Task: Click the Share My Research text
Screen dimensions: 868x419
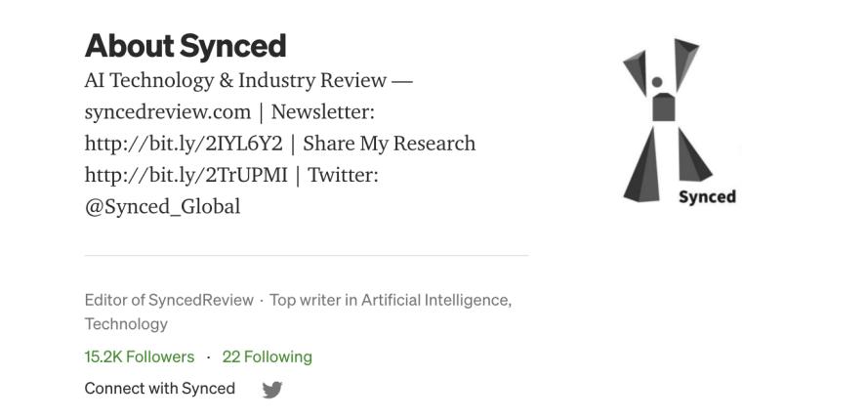Action: click(x=390, y=144)
